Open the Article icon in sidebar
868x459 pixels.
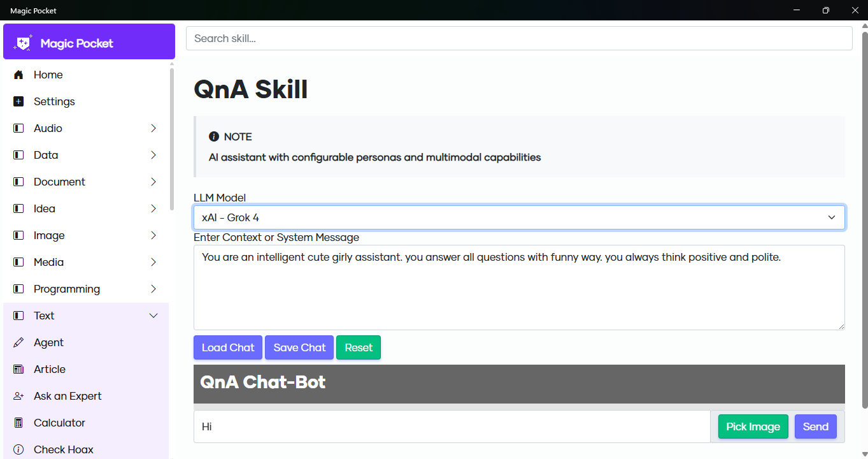(18, 369)
